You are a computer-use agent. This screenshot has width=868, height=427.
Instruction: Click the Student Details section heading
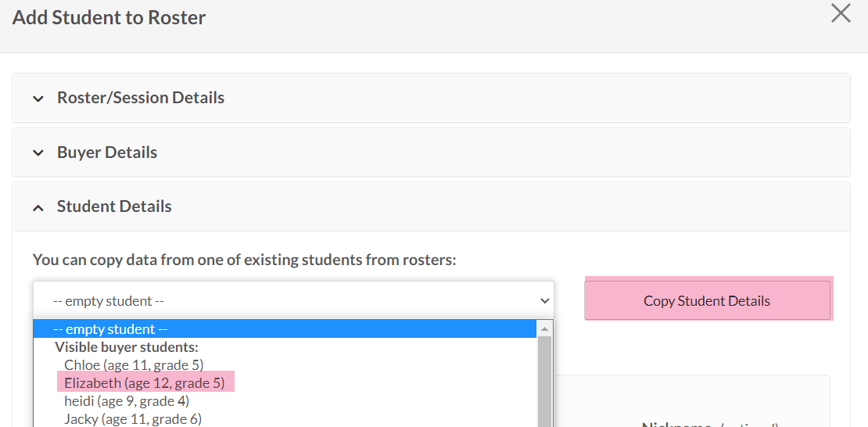click(x=114, y=206)
